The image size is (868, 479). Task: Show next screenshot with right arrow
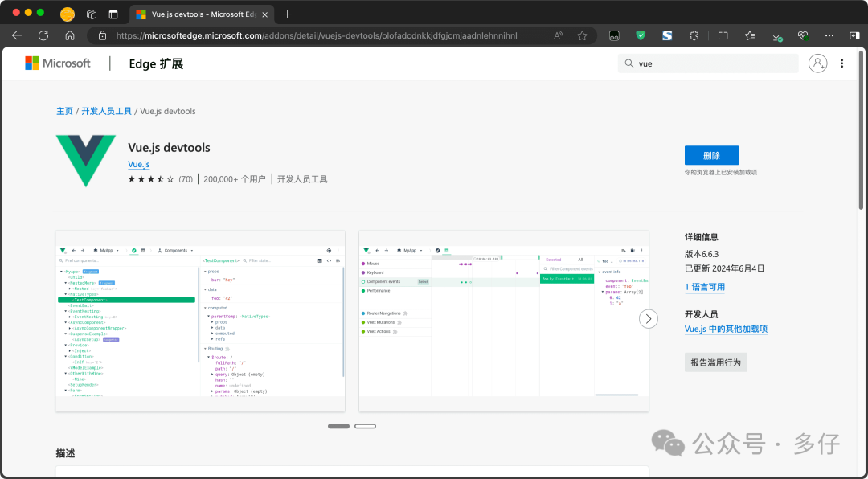(649, 319)
